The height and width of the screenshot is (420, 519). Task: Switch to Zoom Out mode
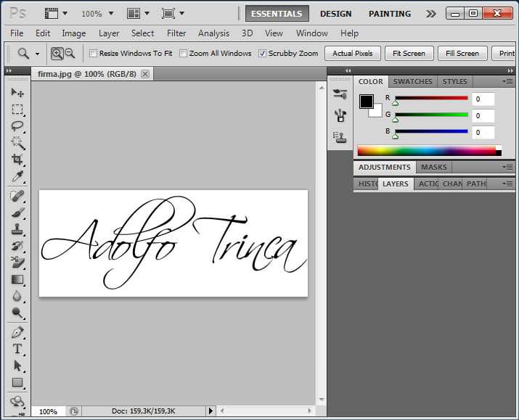[70, 53]
